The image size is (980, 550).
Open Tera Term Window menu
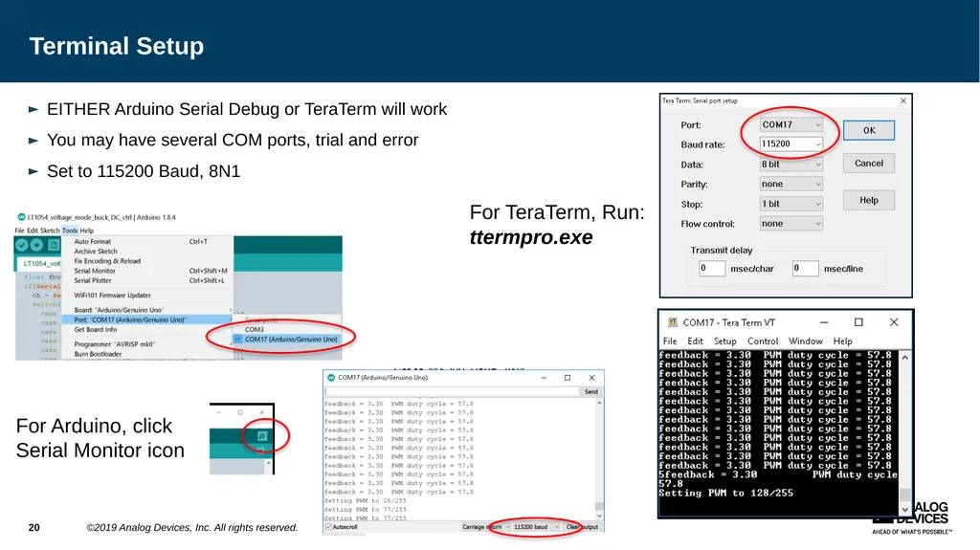(x=806, y=341)
